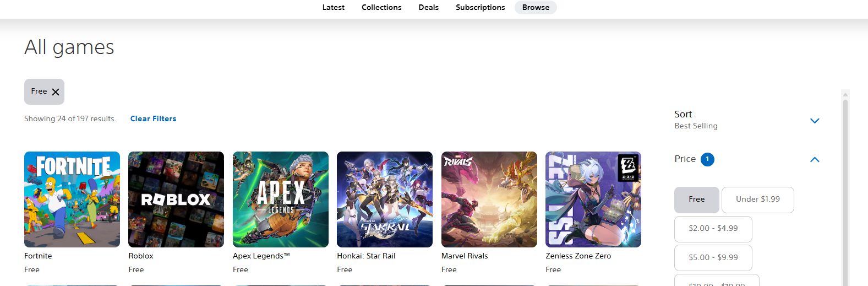Click the Honkai: Star Rail title text
The image size is (868, 286).
click(x=366, y=256)
